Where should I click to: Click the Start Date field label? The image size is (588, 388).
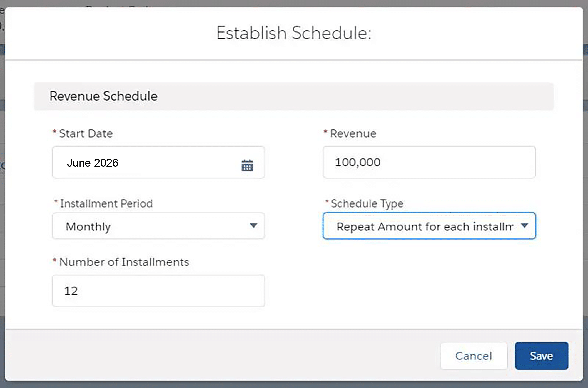point(86,134)
